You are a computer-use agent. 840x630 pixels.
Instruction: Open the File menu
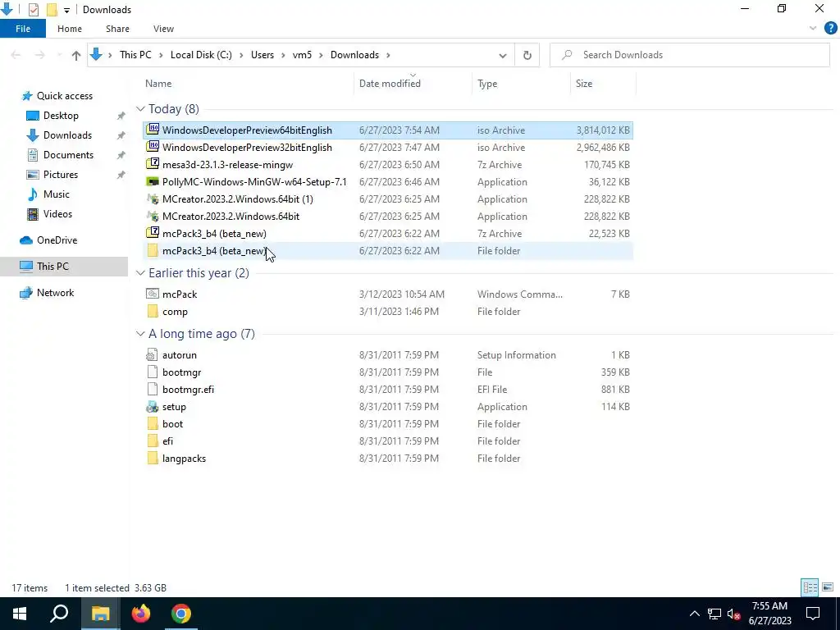(23, 29)
